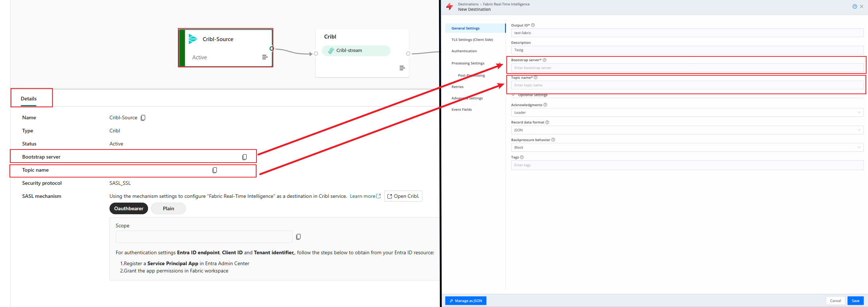The width and height of the screenshot is (868, 307).
Task: Open the Cribl node hamburger menu
Action: [402, 68]
